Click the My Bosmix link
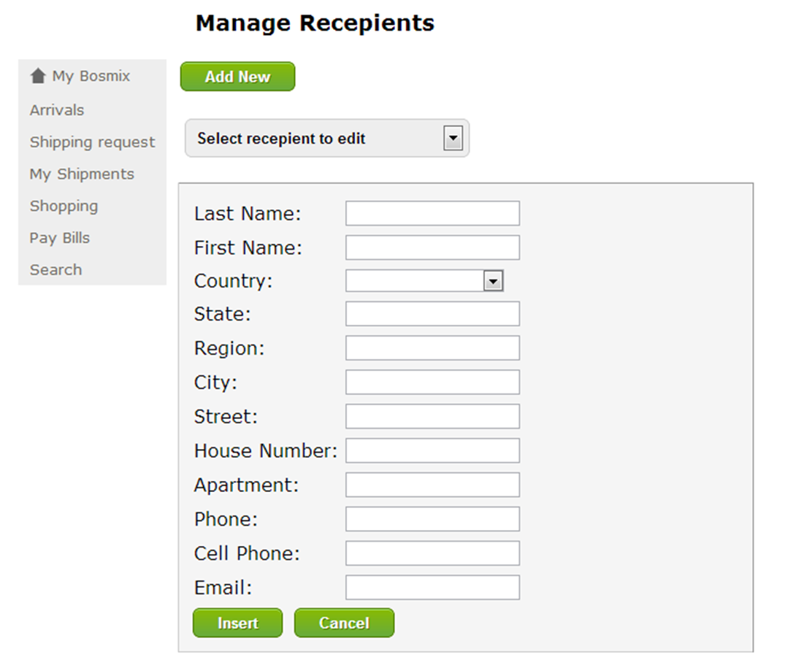 coord(91,76)
